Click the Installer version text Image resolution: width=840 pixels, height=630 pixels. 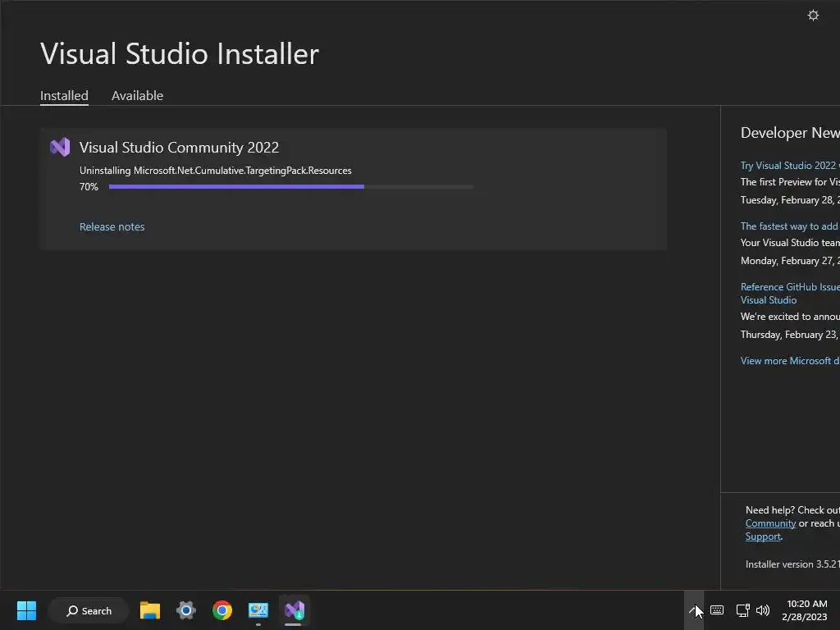pos(793,564)
